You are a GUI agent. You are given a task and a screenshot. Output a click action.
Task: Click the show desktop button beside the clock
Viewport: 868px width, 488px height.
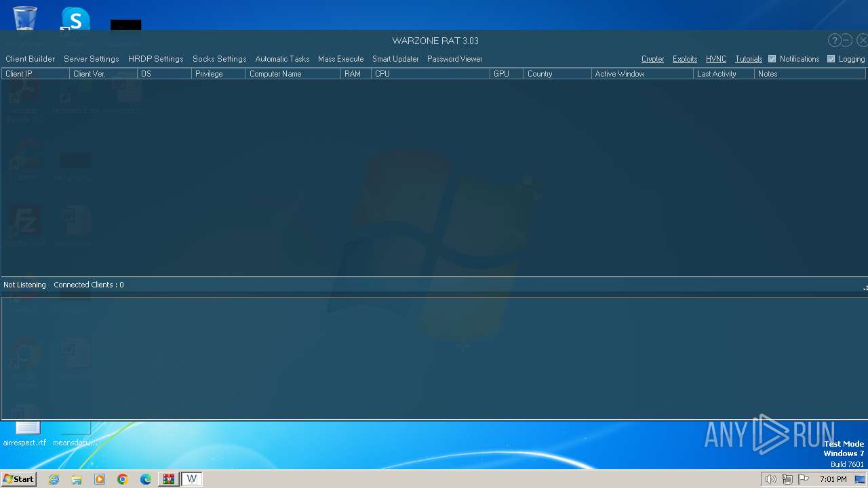860,479
